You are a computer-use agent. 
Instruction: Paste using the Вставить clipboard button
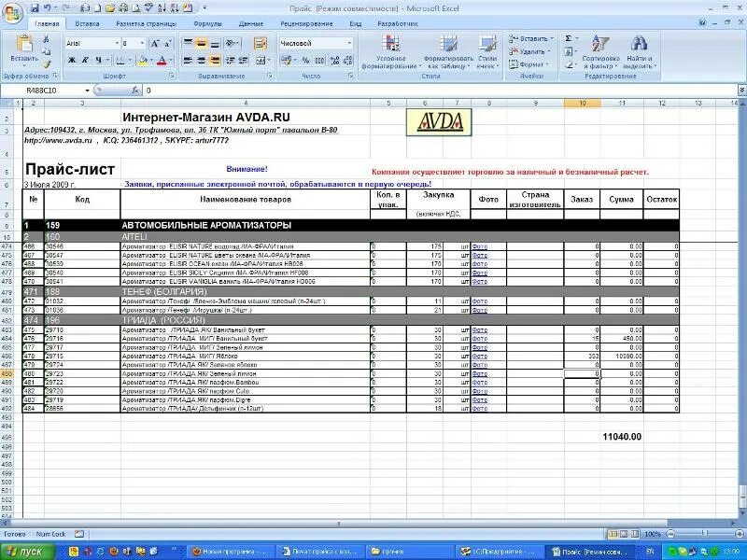pyautogui.click(x=24, y=50)
